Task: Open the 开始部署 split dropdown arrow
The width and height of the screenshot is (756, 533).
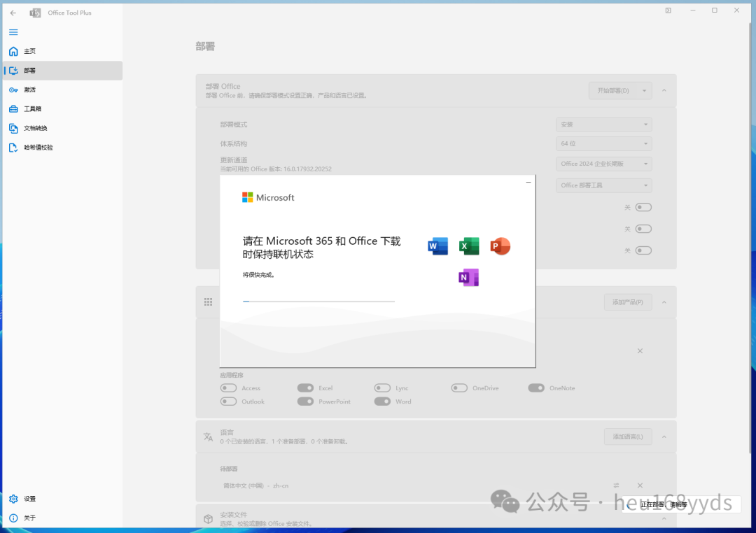Action: coord(645,91)
